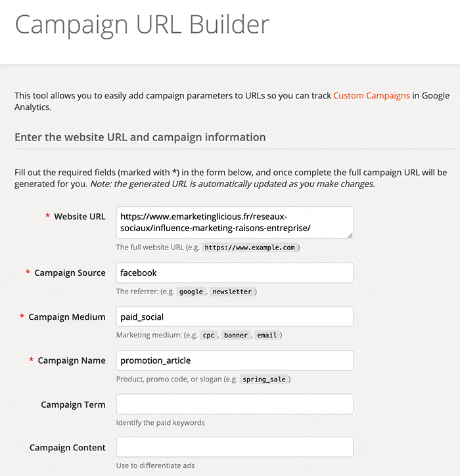Click the resize handle of Website URL box

tap(350, 235)
